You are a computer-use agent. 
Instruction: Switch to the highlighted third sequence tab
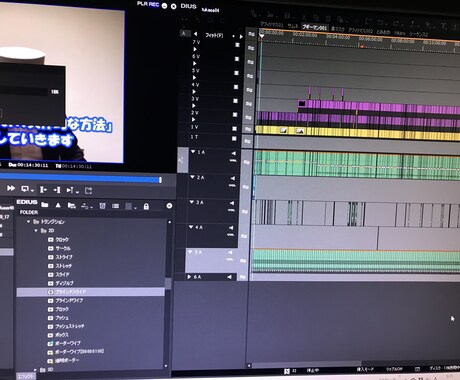click(315, 27)
